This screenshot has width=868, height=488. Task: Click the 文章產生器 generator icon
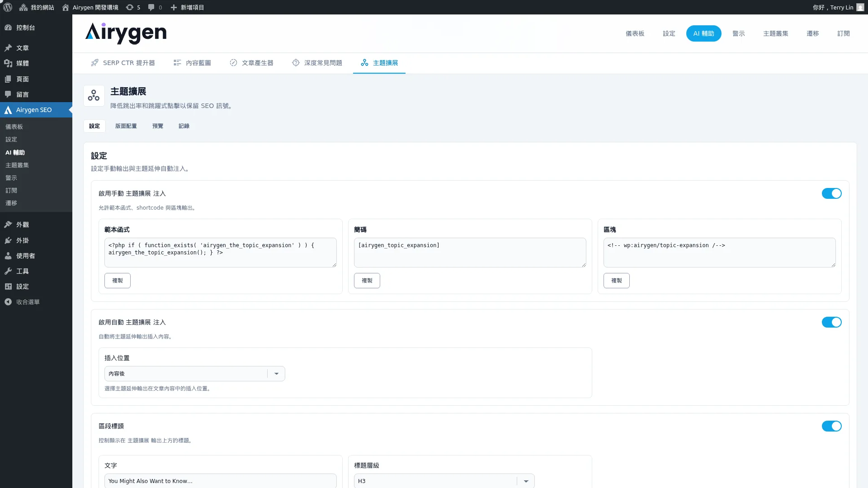233,63
